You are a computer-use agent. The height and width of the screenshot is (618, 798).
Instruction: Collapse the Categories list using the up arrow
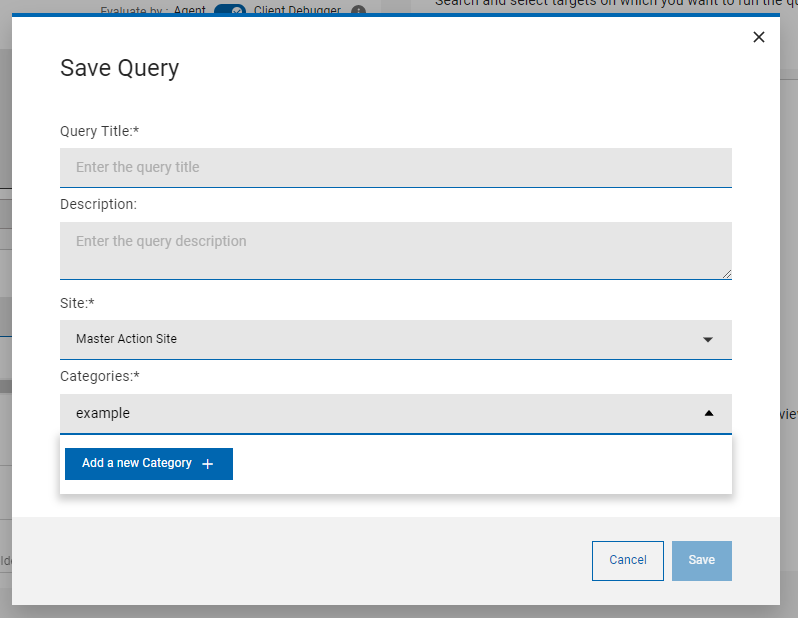(708, 413)
